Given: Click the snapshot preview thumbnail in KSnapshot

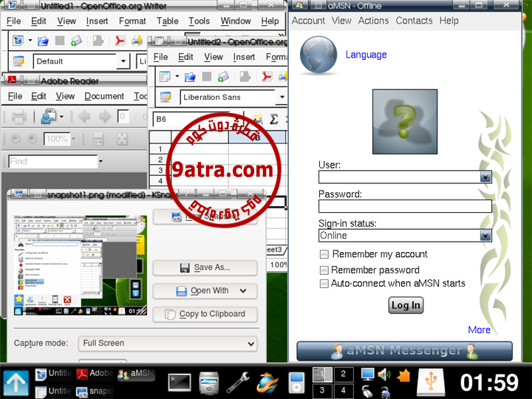Looking at the screenshot, I should [x=81, y=265].
